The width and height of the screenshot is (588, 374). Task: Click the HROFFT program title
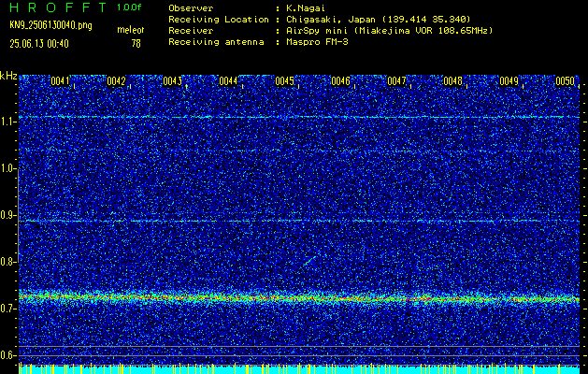pos(59,7)
